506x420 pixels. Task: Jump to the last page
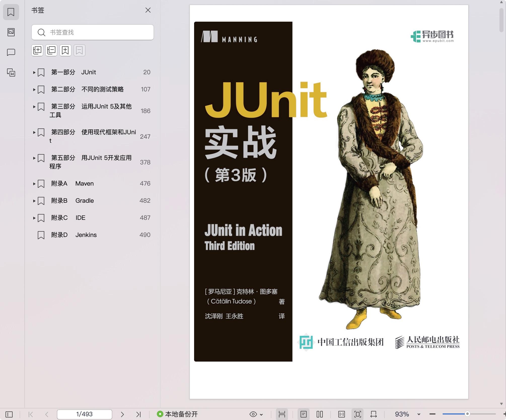click(138, 414)
